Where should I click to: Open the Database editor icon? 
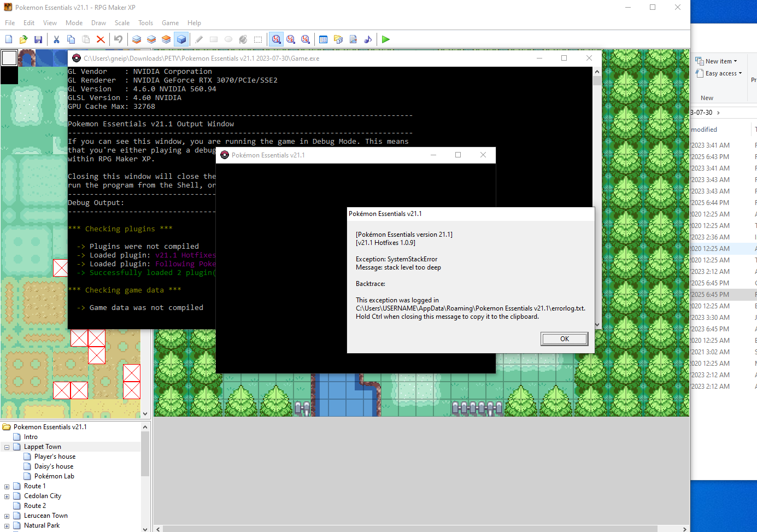[x=324, y=39]
